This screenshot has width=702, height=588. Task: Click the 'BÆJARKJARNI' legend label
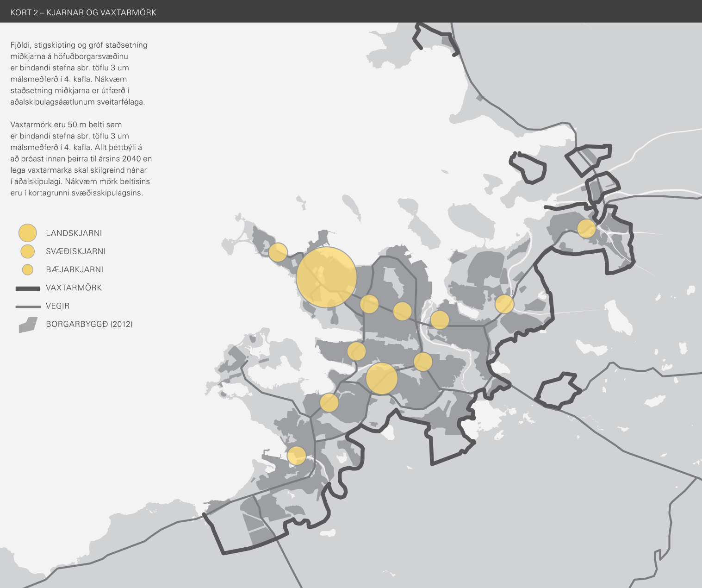(x=75, y=269)
